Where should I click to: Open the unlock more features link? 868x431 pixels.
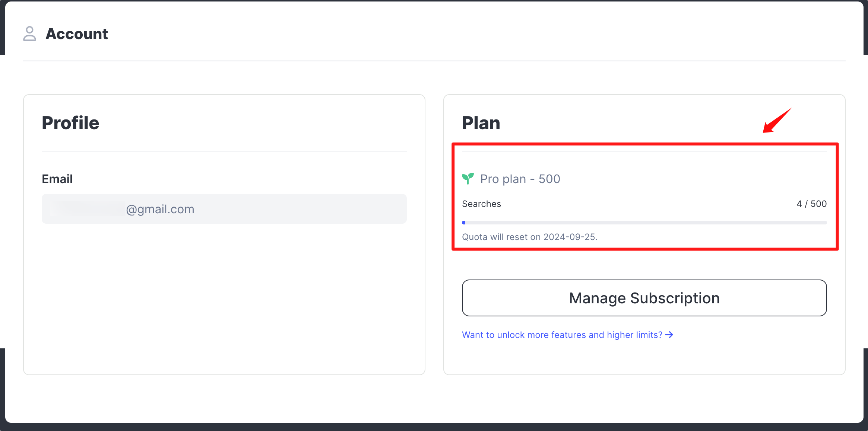tap(562, 335)
